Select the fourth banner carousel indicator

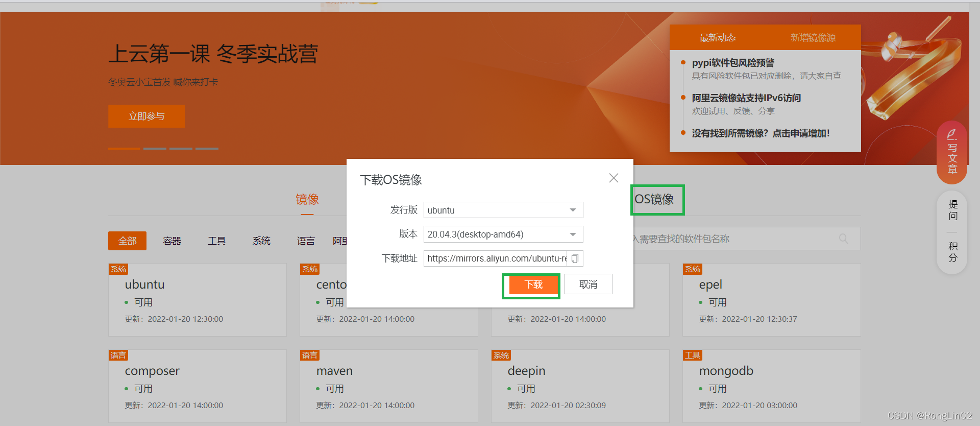[x=207, y=149]
